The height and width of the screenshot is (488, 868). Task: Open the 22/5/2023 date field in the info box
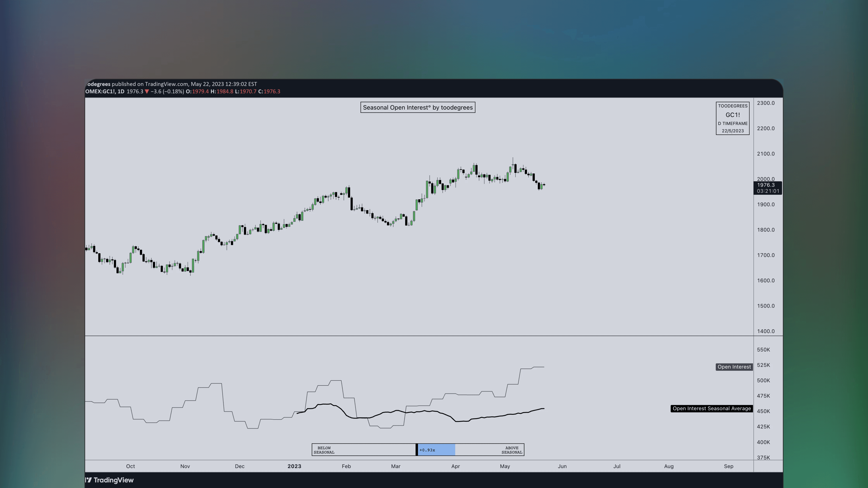(733, 132)
